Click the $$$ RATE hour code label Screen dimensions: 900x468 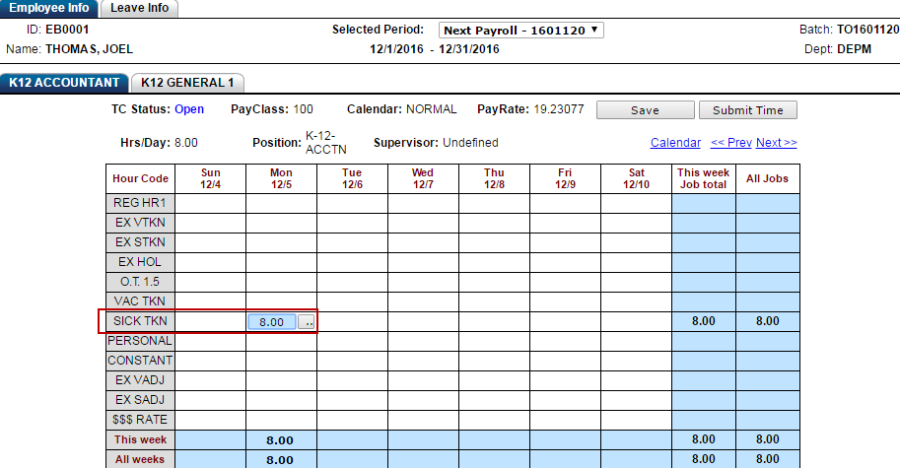(140, 420)
